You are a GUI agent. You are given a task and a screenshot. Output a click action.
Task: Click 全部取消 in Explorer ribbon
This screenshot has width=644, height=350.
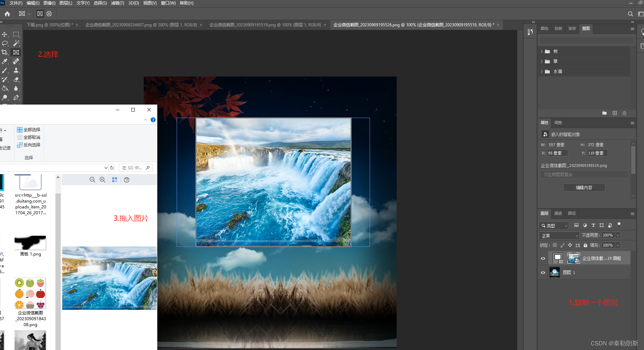29,137
